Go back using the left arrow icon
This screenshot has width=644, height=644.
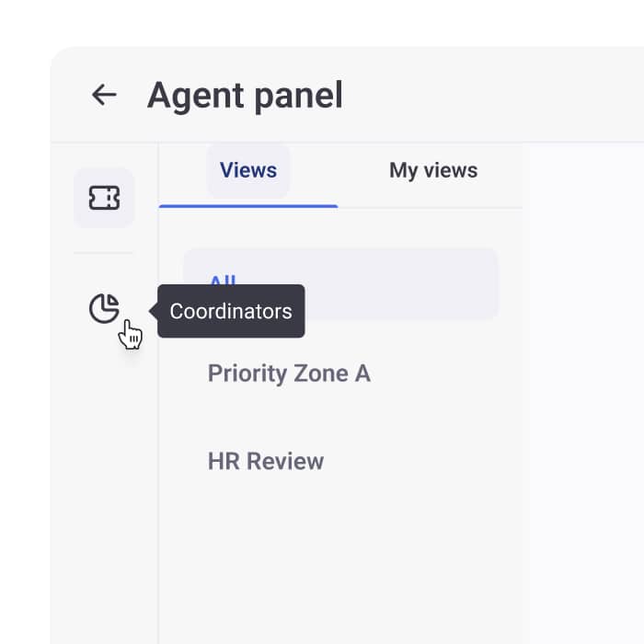(x=104, y=95)
